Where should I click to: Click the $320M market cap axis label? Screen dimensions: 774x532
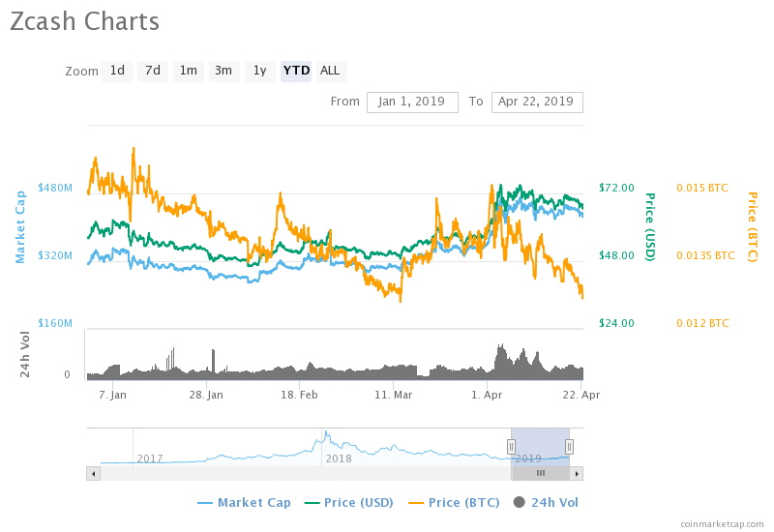click(x=55, y=255)
